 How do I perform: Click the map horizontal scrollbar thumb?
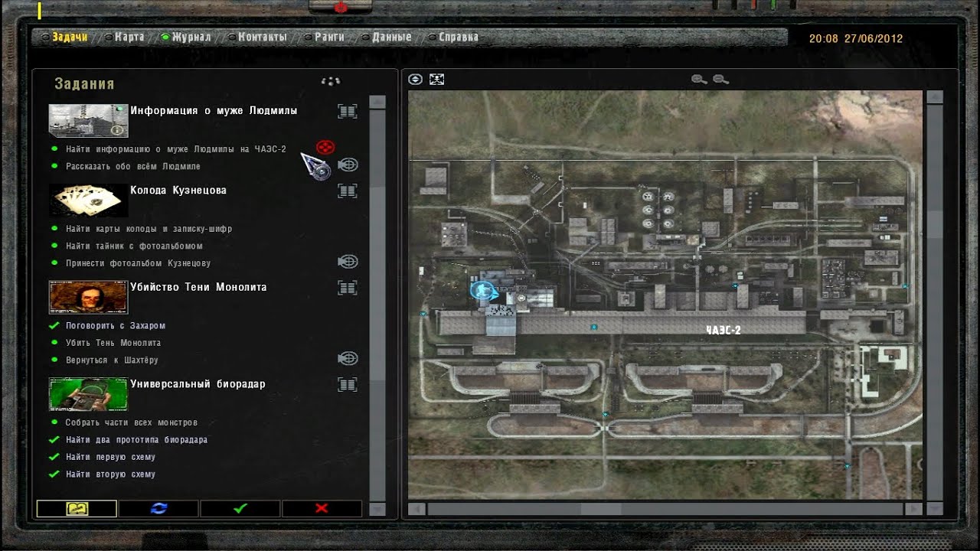point(601,508)
